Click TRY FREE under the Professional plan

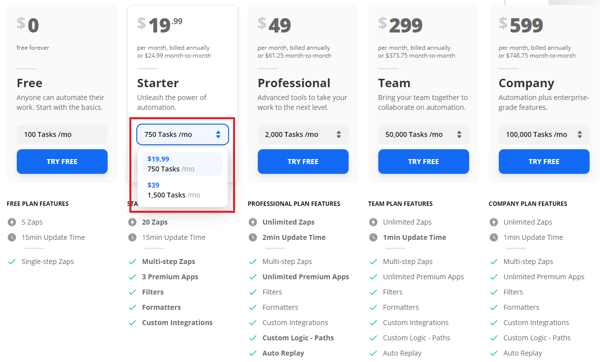tap(303, 161)
